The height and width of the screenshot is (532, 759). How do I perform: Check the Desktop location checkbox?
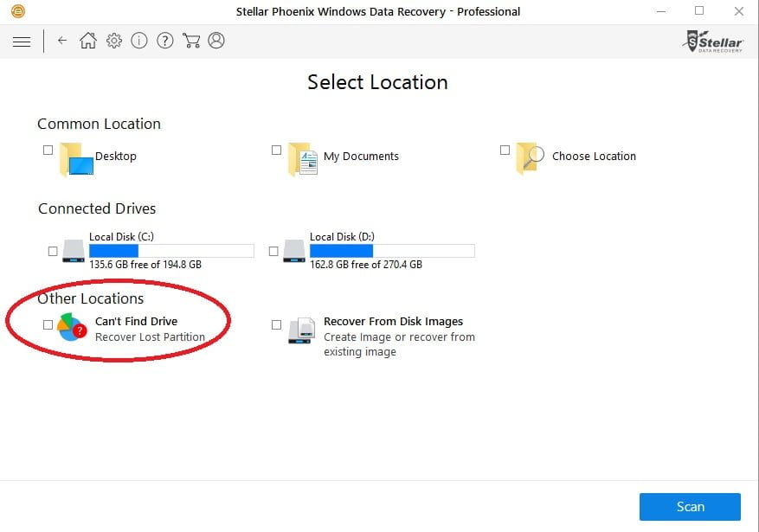click(x=48, y=150)
